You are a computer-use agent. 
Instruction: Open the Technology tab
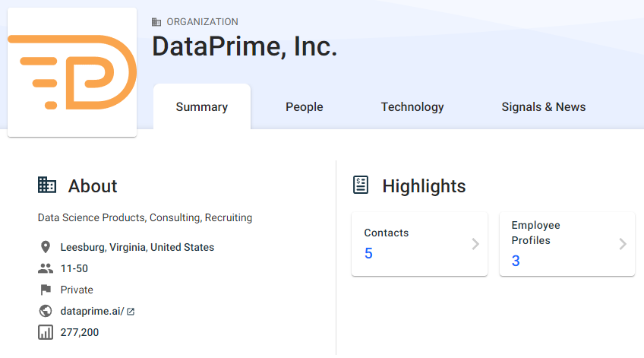[412, 107]
